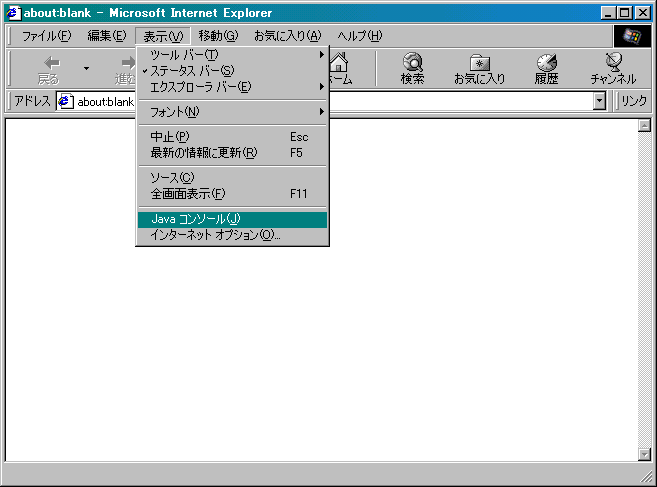Click the vertical scrollbar track
The image size is (657, 487).
pos(644,290)
